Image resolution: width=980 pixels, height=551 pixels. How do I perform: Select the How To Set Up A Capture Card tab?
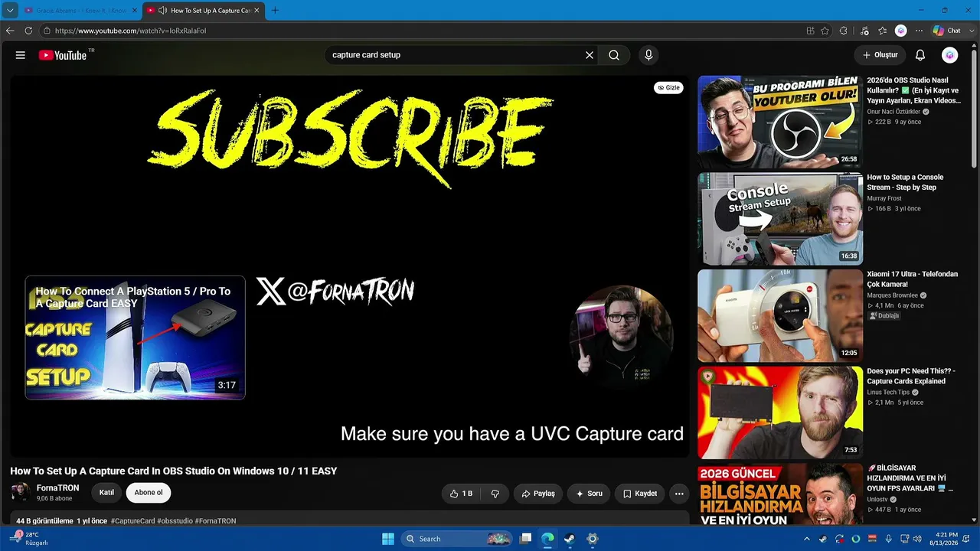click(204, 11)
